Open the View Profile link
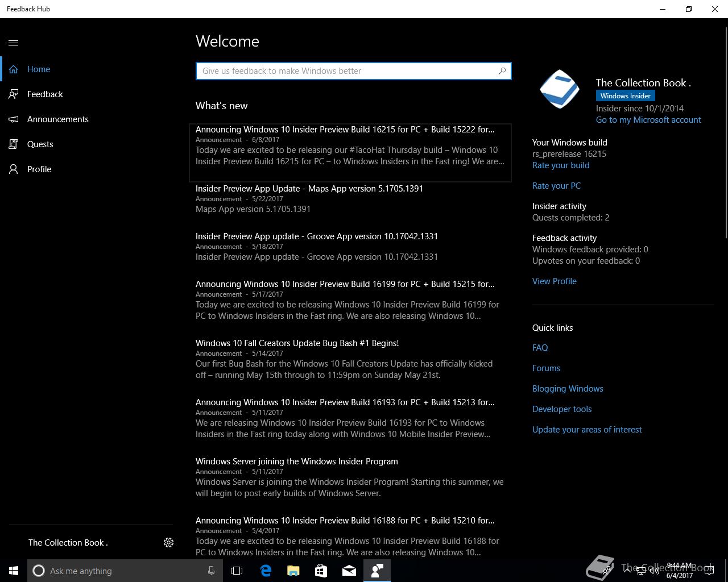 point(555,281)
